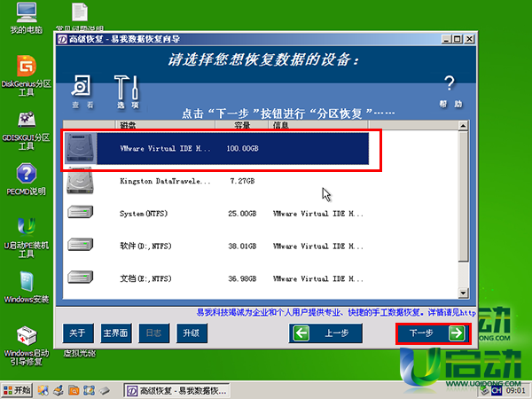
Task: Click the 帮助 (Help) question mark icon
Action: pos(450,90)
